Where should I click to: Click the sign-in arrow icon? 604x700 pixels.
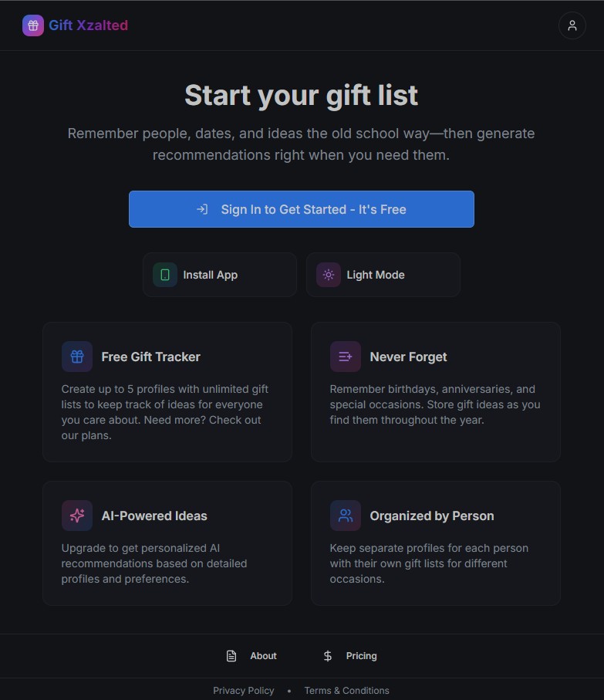pos(202,209)
